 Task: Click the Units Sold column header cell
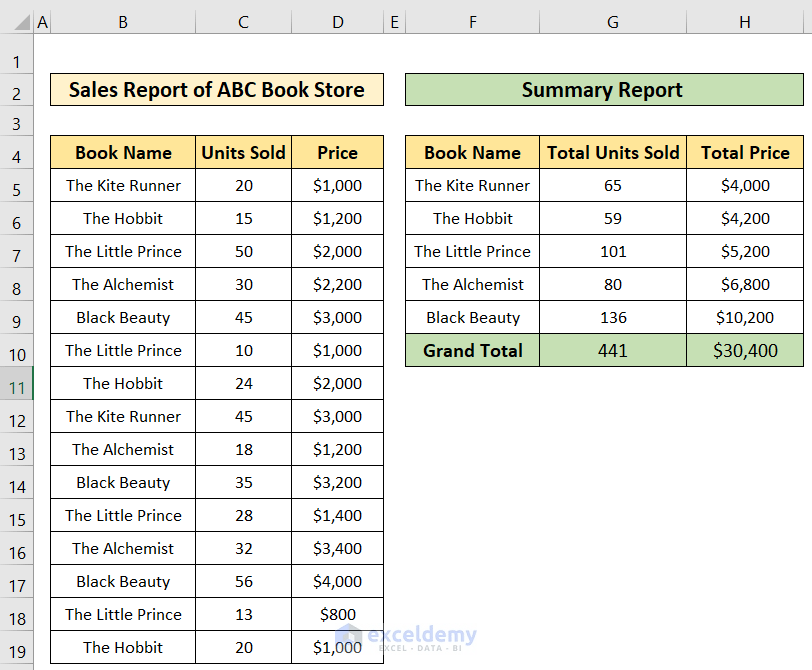coord(243,152)
